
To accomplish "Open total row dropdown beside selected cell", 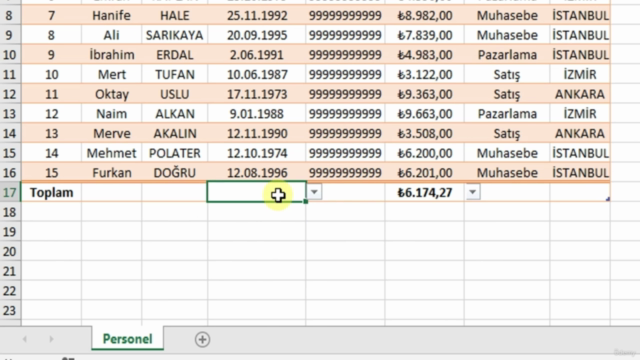I will [x=314, y=192].
